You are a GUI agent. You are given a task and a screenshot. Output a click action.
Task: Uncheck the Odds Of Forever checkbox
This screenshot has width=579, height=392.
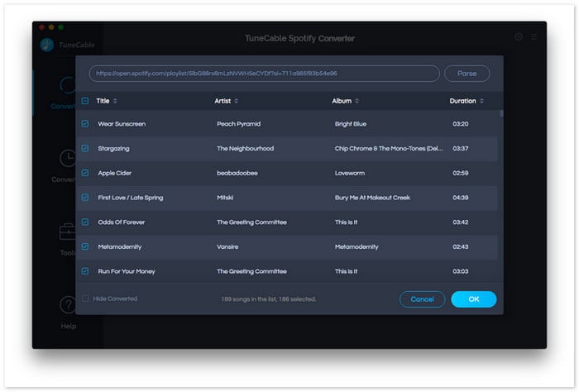click(85, 222)
